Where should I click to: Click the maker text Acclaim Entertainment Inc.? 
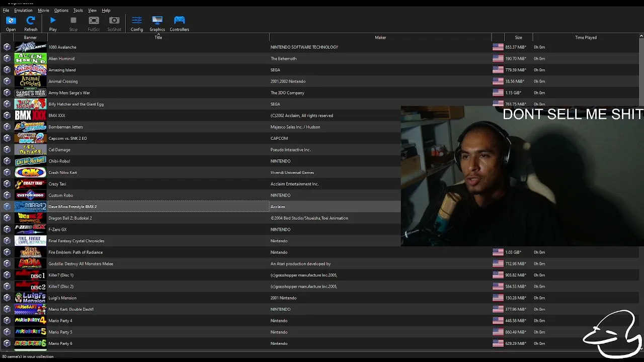[294, 184]
